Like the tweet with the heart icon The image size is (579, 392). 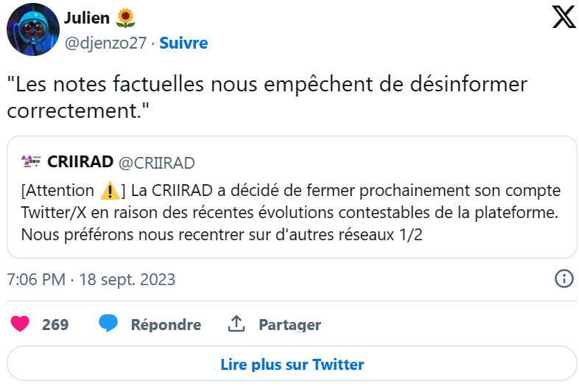[x=21, y=324]
